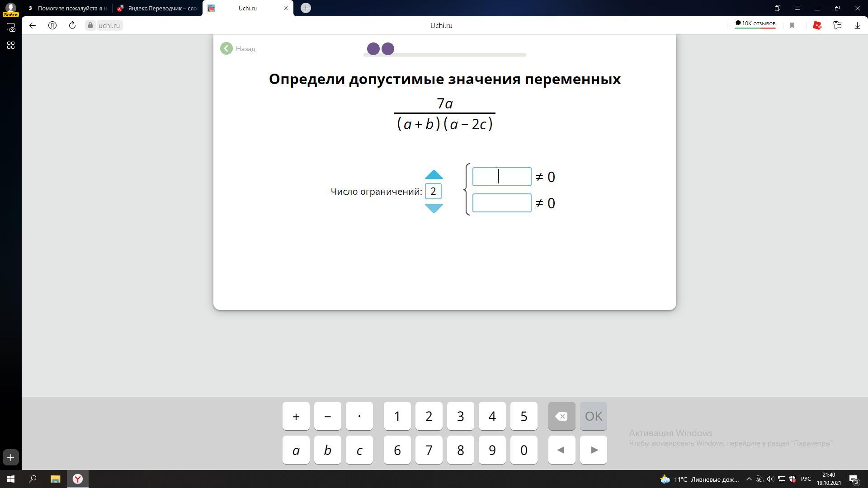Switch to the Яндекс.Переводчик tab
868x488 pixels.
tap(158, 8)
